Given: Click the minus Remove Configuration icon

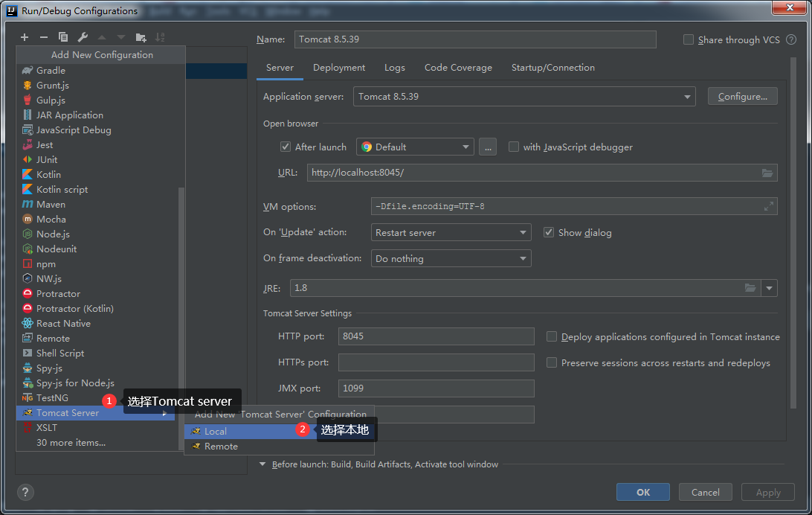Looking at the screenshot, I should pos(43,37).
